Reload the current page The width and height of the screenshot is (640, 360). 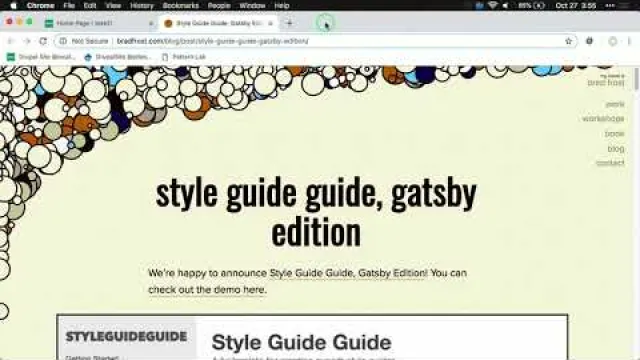click(43, 41)
